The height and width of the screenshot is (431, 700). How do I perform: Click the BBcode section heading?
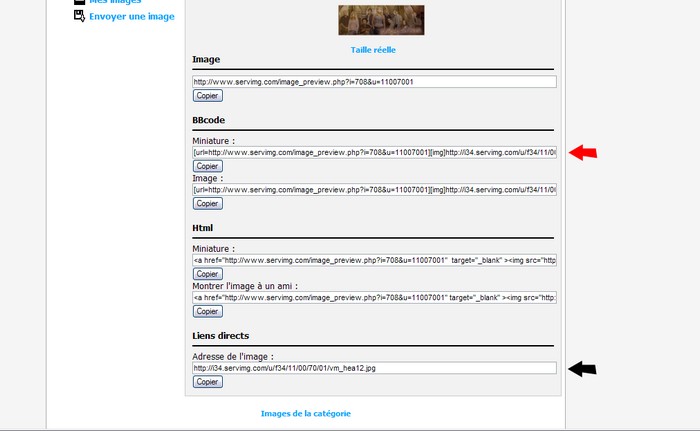coord(208,120)
